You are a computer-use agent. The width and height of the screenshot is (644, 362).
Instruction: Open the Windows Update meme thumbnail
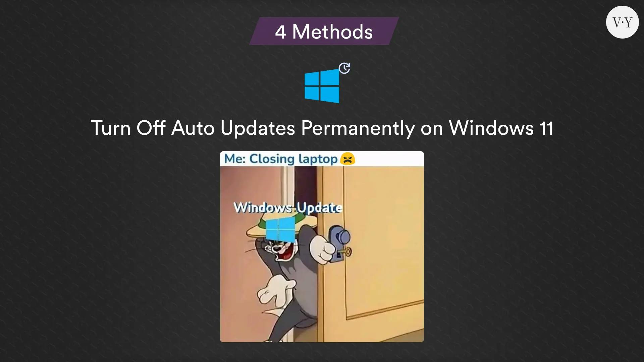[322, 246]
